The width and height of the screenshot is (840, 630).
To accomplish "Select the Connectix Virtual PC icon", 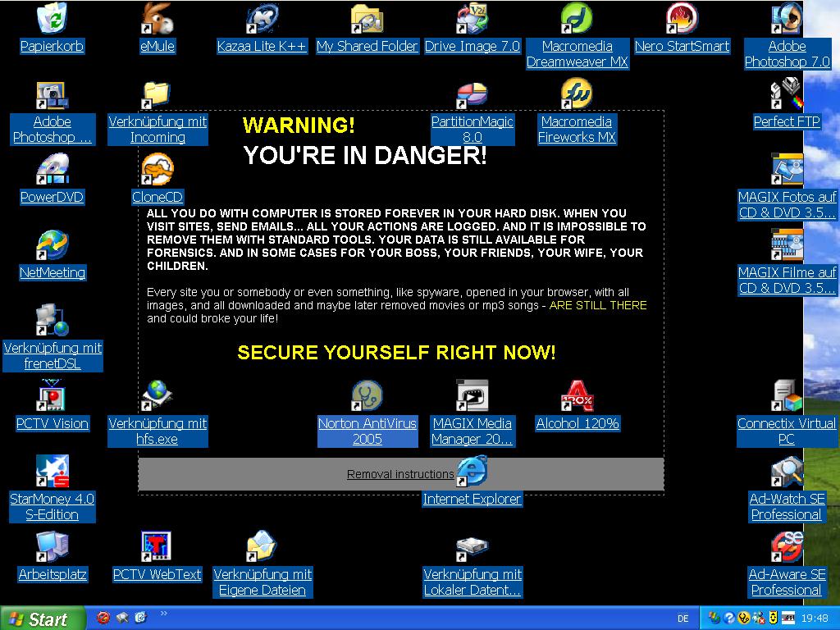I will click(x=787, y=397).
